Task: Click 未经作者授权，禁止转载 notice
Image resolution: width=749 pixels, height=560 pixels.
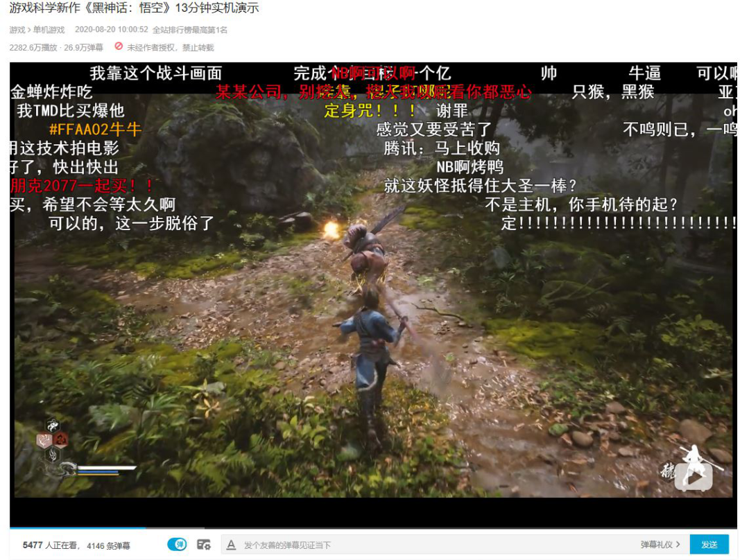Action: point(171,47)
